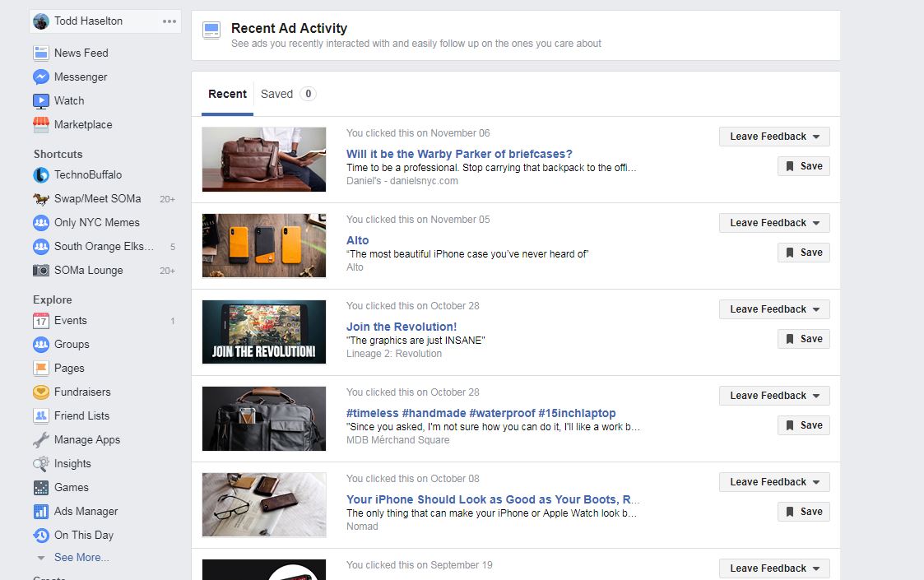Click the Only NYC Memes group icon

coord(40,222)
